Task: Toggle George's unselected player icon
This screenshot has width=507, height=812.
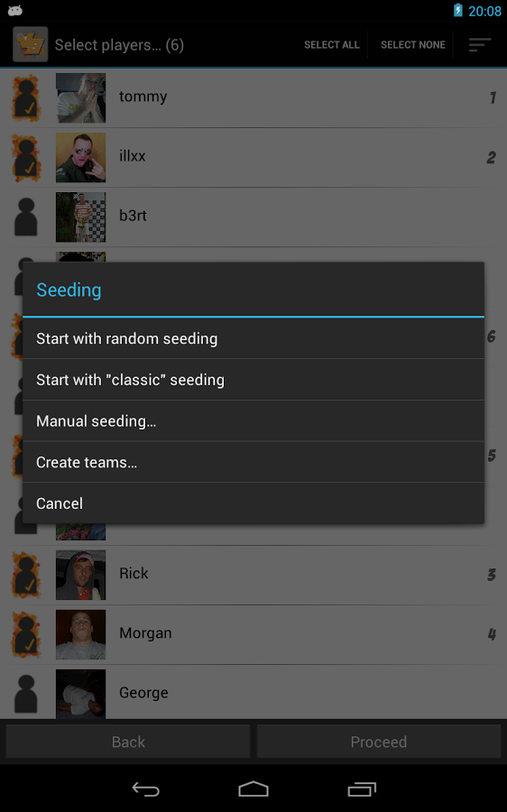Action: tap(26, 694)
